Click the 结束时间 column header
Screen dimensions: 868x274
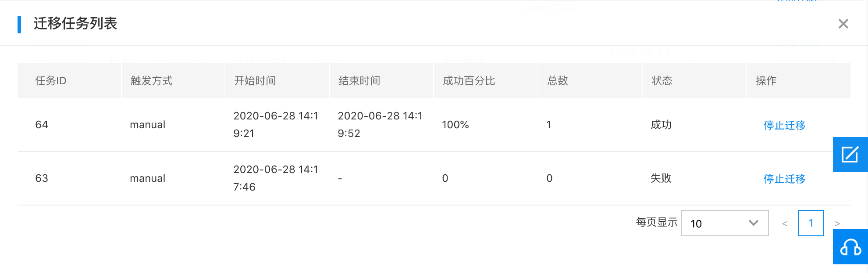[359, 81]
